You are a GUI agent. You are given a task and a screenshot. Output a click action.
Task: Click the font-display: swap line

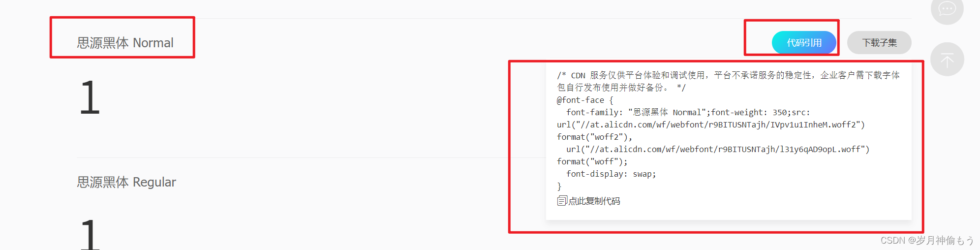(611, 174)
